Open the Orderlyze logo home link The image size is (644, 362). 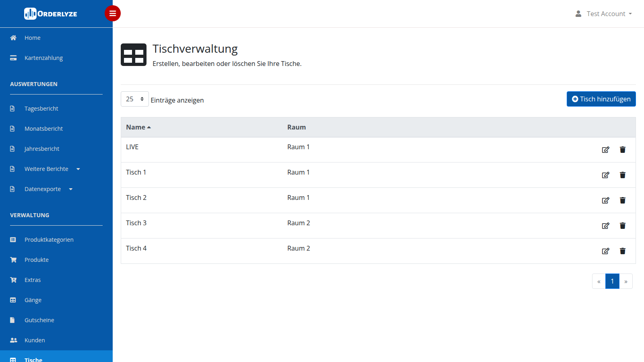tap(51, 14)
